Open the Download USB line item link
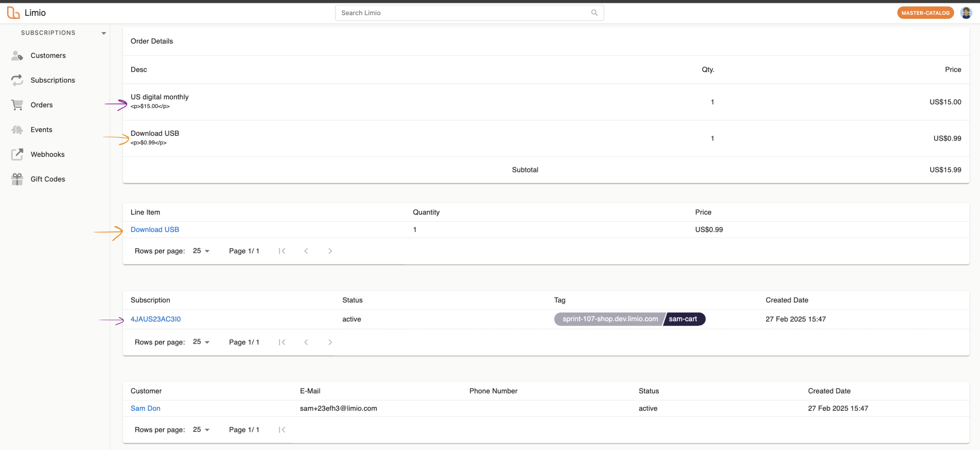Screen dimensions: 980x450 coord(154,229)
